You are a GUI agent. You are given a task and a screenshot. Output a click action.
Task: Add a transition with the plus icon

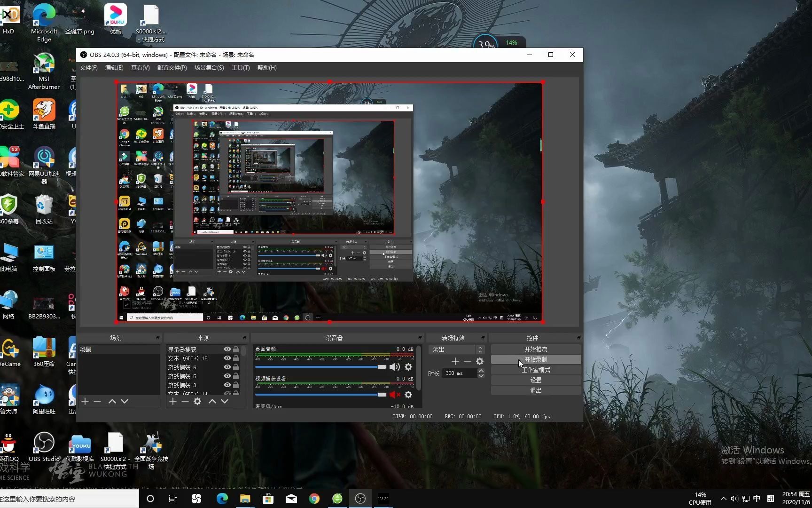pos(455,361)
